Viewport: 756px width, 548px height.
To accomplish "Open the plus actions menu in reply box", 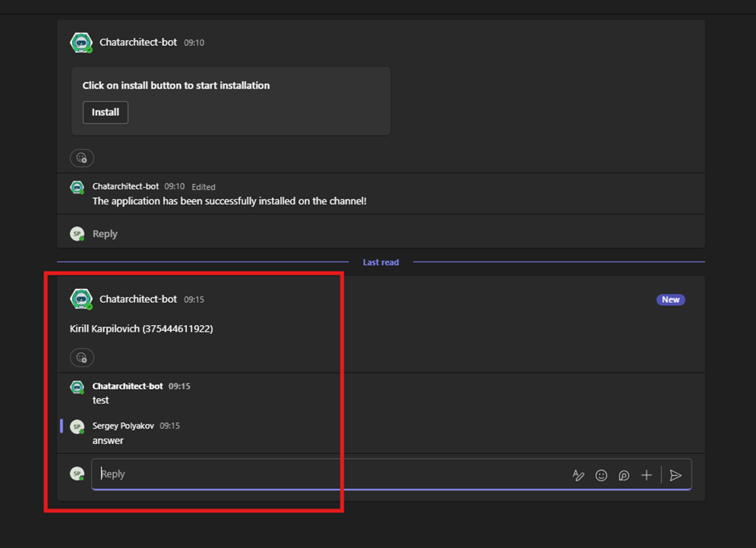I will pos(646,475).
